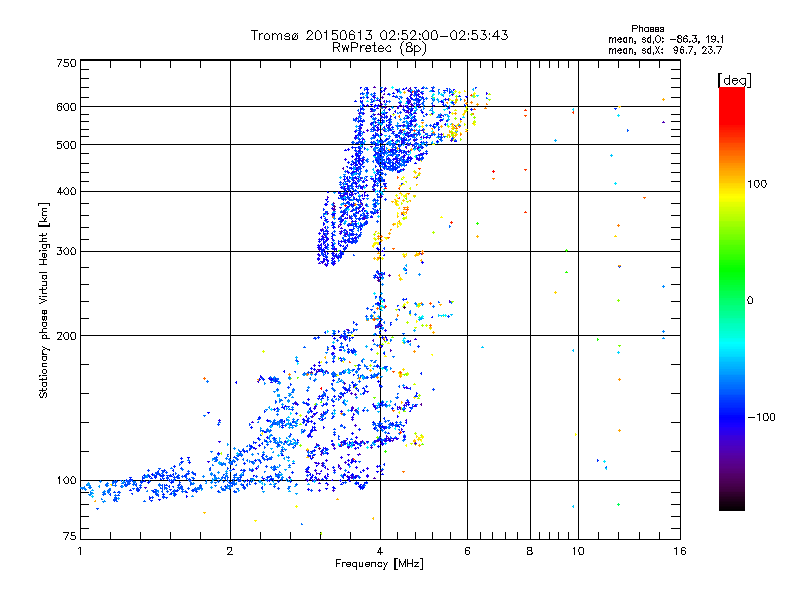This screenshot has height=600, width=800.
Task: Click the colorbar tick label '100'
Action: (x=757, y=184)
